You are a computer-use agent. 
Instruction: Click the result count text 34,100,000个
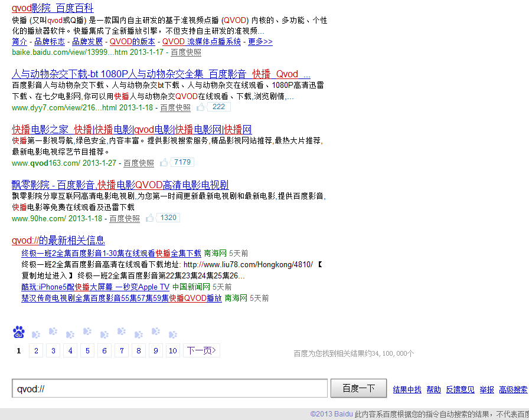[x=354, y=353]
